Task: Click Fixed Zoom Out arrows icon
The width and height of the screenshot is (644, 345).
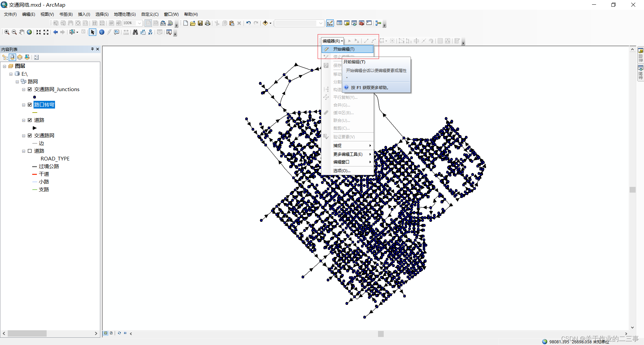Action: 46,32
